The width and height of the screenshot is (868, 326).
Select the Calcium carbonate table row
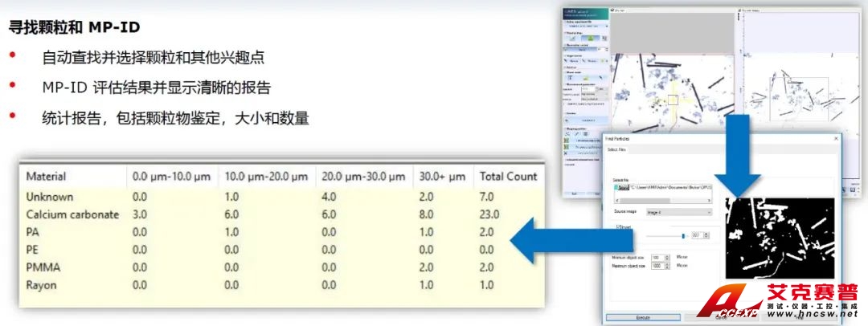click(72, 214)
